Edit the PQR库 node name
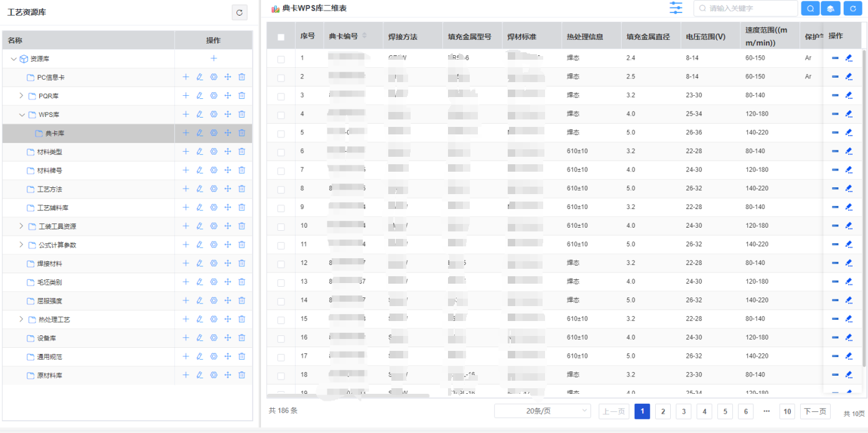This screenshot has height=433, width=868. [x=200, y=96]
